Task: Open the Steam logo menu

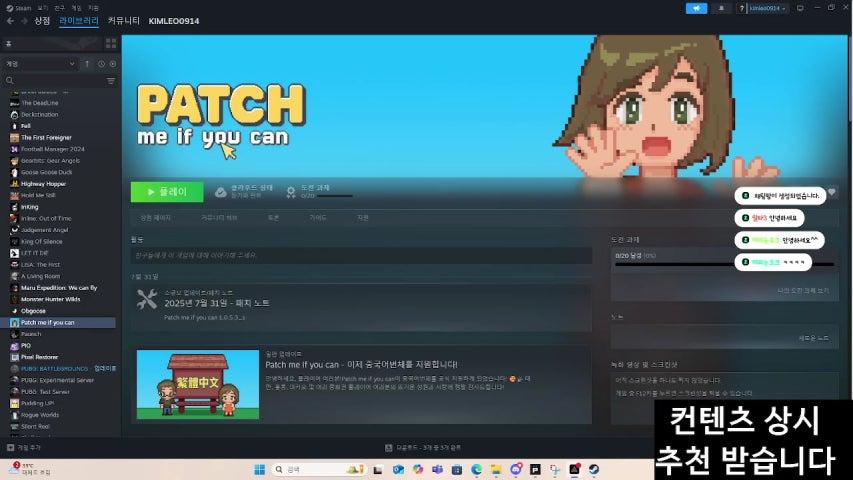Action: pyautogui.click(x=18, y=8)
